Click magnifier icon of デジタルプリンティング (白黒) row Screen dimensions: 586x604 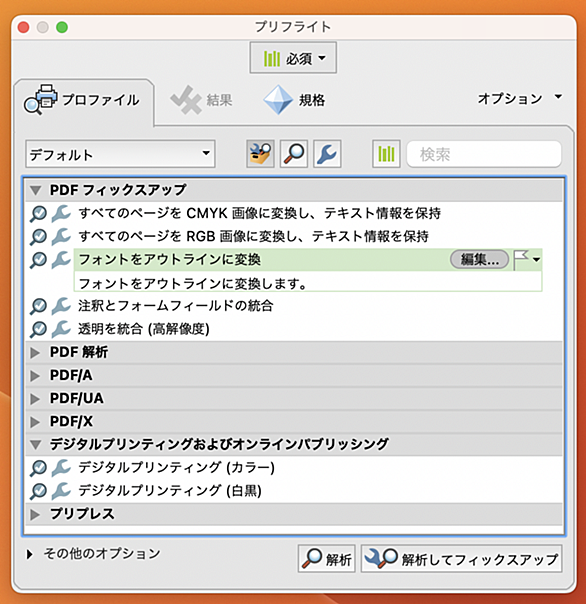[x=39, y=492]
